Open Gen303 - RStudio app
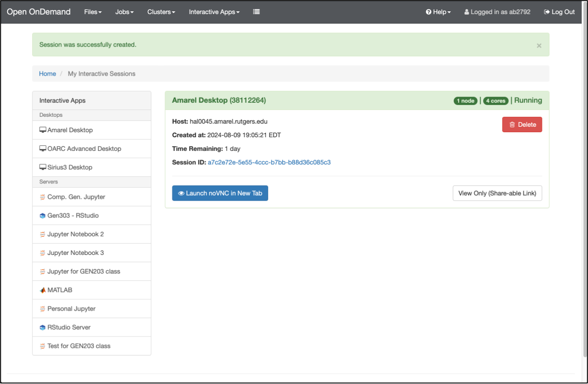Image resolution: width=588 pixels, height=384 pixels. 73,216
